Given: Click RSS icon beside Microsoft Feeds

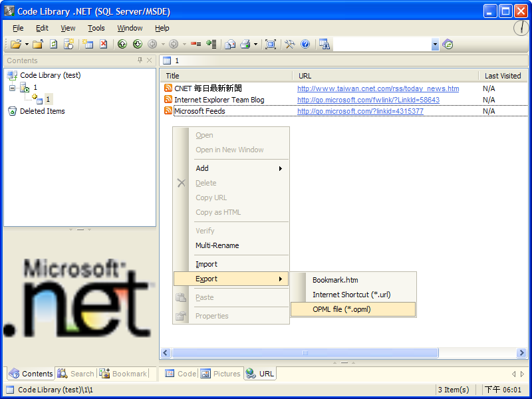Looking at the screenshot, I should (x=168, y=110).
